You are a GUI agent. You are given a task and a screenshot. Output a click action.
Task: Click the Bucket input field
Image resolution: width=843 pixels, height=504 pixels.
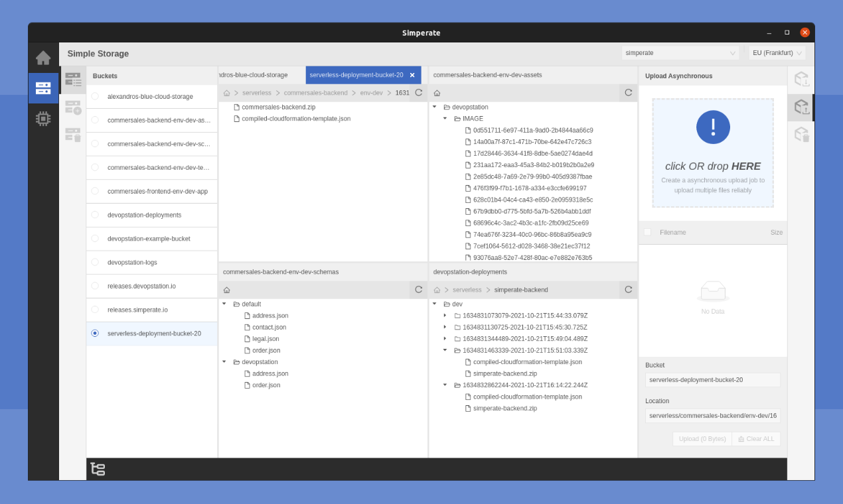pos(713,380)
